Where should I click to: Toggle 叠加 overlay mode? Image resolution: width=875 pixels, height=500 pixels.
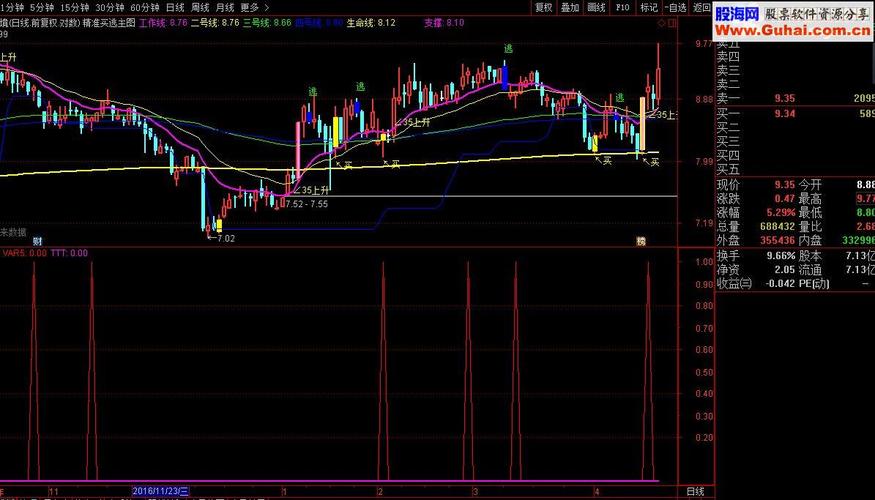click(x=570, y=7)
